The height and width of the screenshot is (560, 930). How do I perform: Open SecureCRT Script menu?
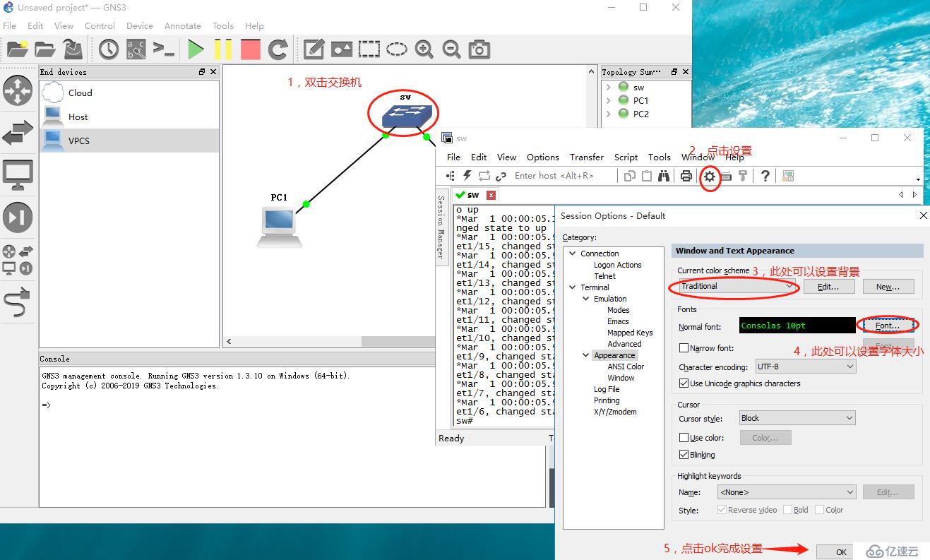pyautogui.click(x=626, y=157)
